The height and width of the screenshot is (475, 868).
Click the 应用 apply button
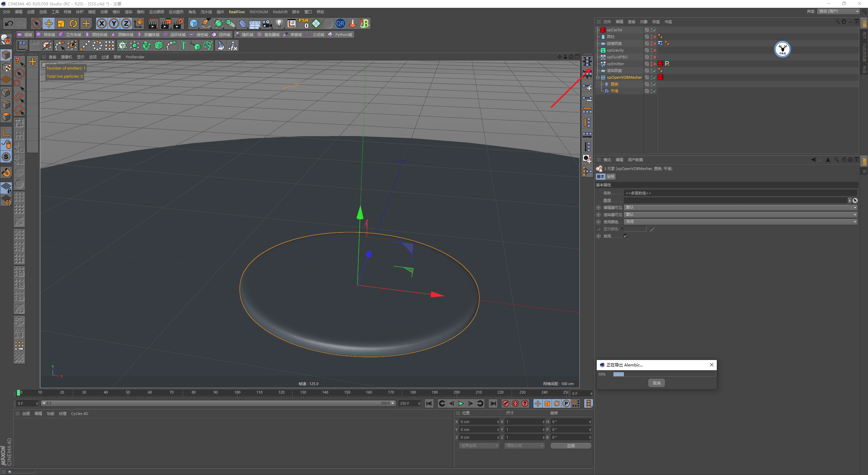coord(571,446)
